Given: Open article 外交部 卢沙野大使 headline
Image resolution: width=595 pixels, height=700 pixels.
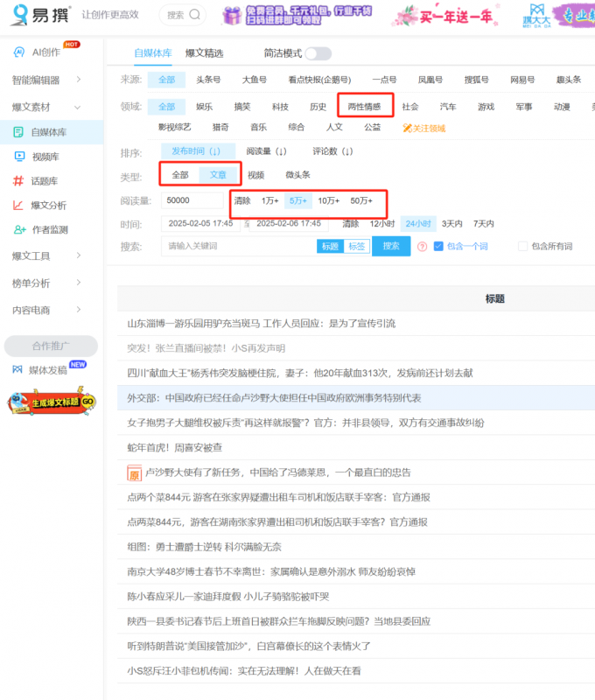Looking at the screenshot, I should click(x=274, y=398).
